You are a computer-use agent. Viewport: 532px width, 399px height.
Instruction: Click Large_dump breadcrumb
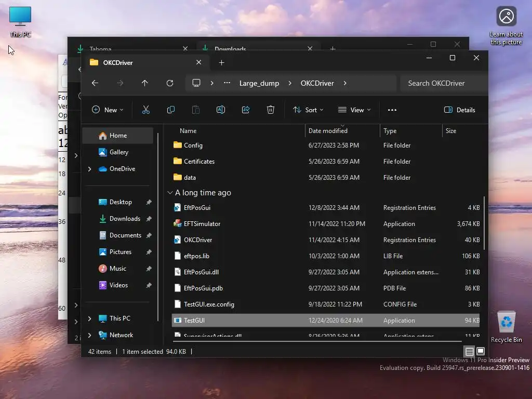[259, 83]
